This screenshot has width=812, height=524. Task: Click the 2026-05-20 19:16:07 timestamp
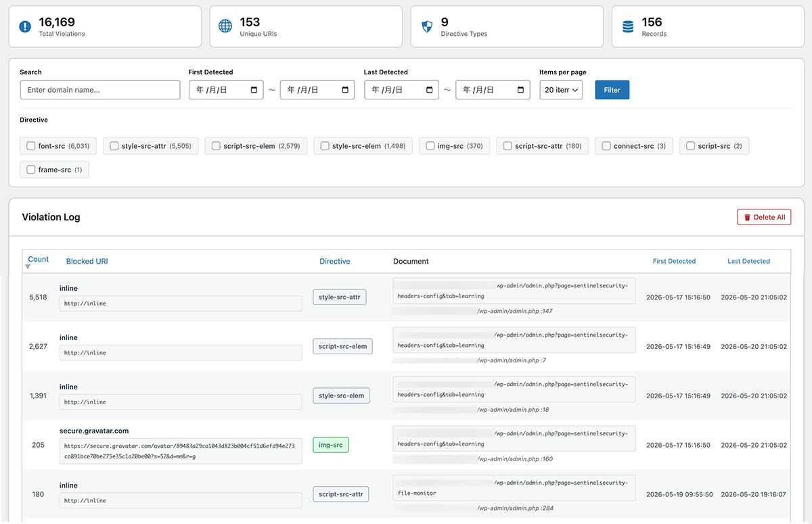pyautogui.click(x=754, y=495)
